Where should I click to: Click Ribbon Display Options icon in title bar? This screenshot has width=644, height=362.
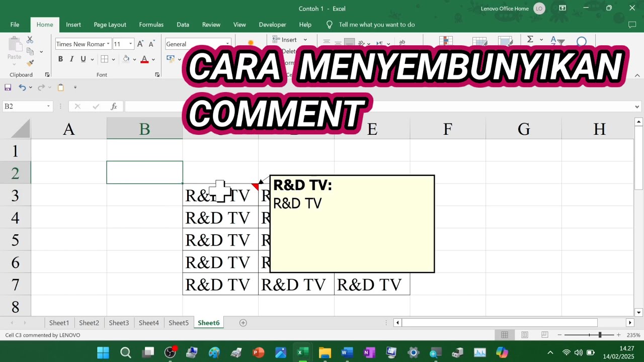coord(562,8)
